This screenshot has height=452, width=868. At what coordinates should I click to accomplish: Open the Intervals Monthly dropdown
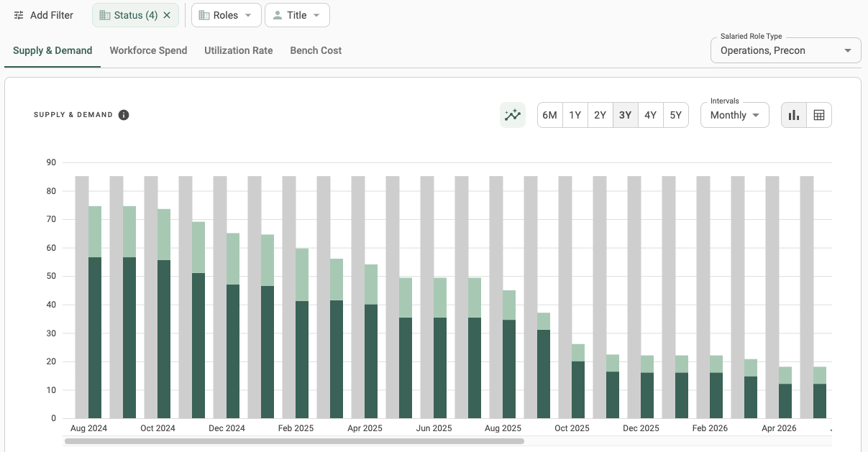click(x=734, y=114)
